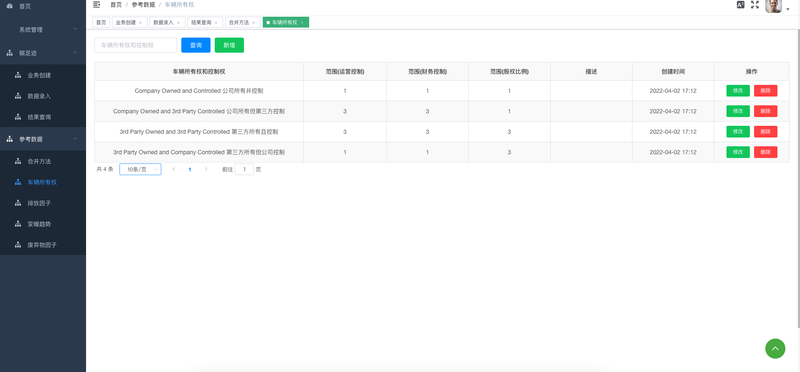
Task: Click the 结果查询 sidebar icon
Action: (18, 117)
